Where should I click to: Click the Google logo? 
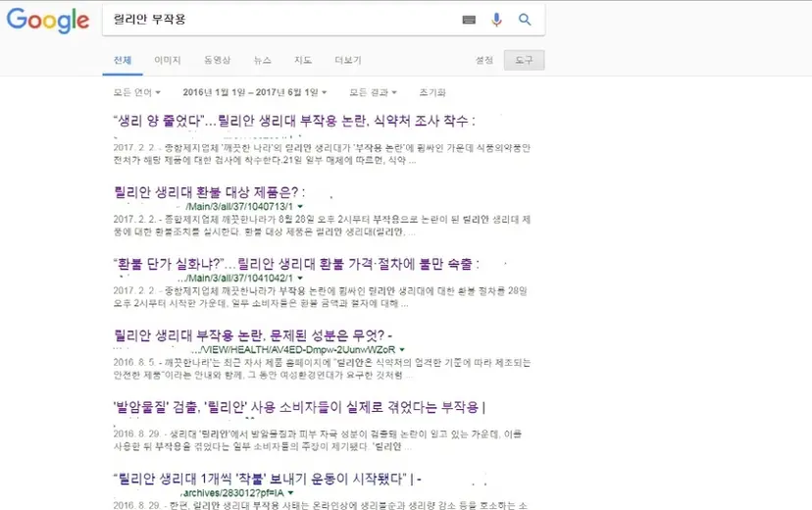[48, 21]
